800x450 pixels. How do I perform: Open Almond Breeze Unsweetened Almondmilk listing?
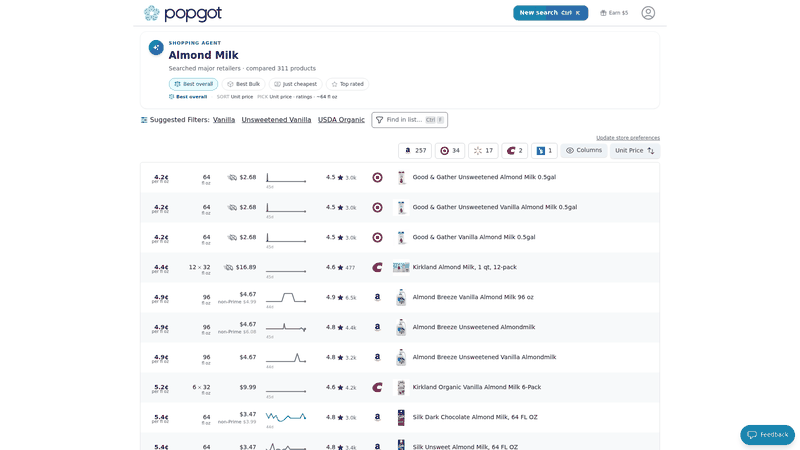point(474,328)
